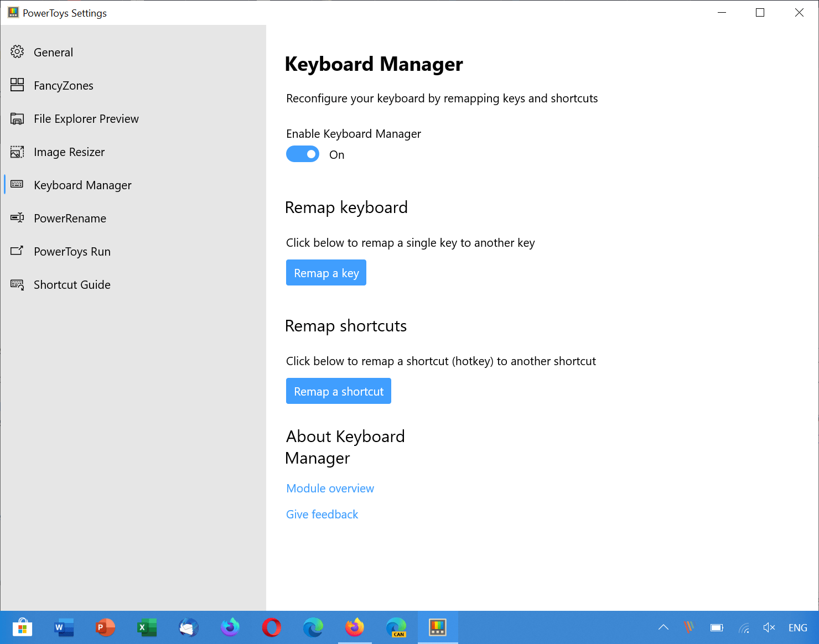The image size is (819, 644).
Task: Open PowerToys Run settings
Action: (72, 251)
